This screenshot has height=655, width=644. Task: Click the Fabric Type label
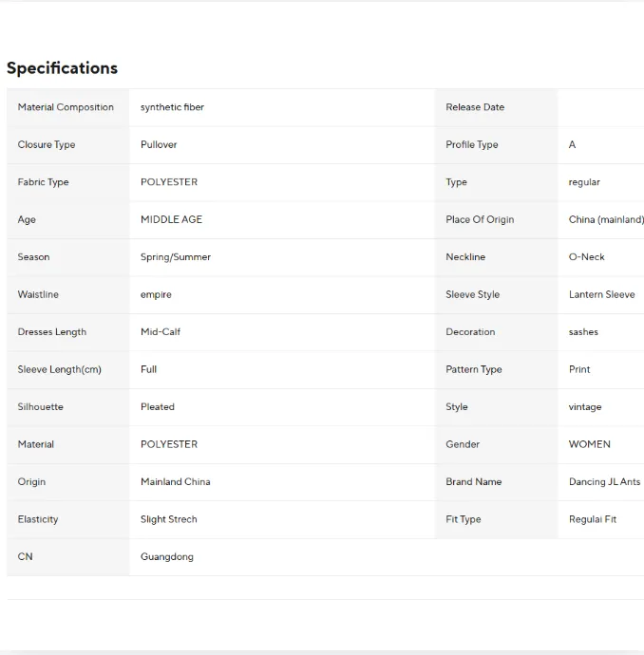coord(43,182)
